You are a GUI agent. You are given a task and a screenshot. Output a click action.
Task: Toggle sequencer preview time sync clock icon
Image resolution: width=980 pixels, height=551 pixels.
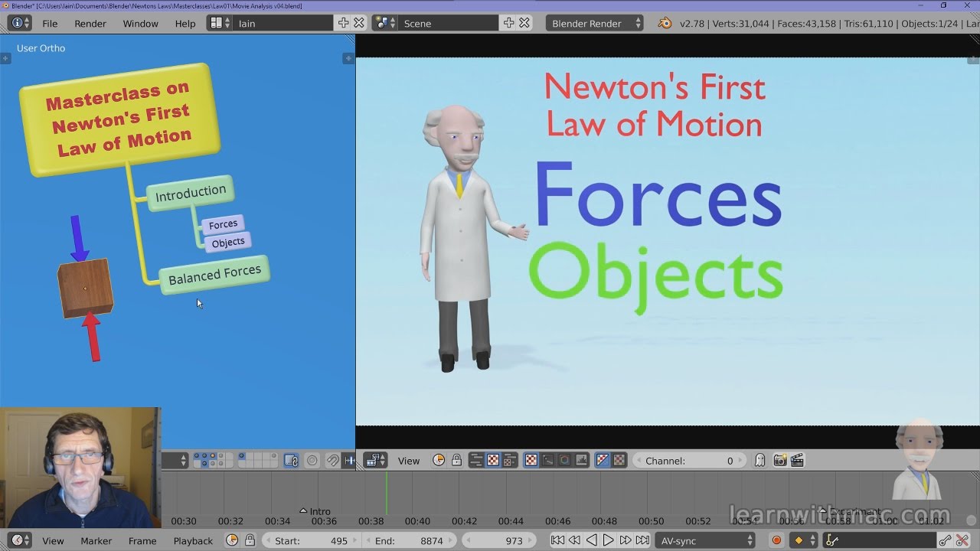(439, 461)
